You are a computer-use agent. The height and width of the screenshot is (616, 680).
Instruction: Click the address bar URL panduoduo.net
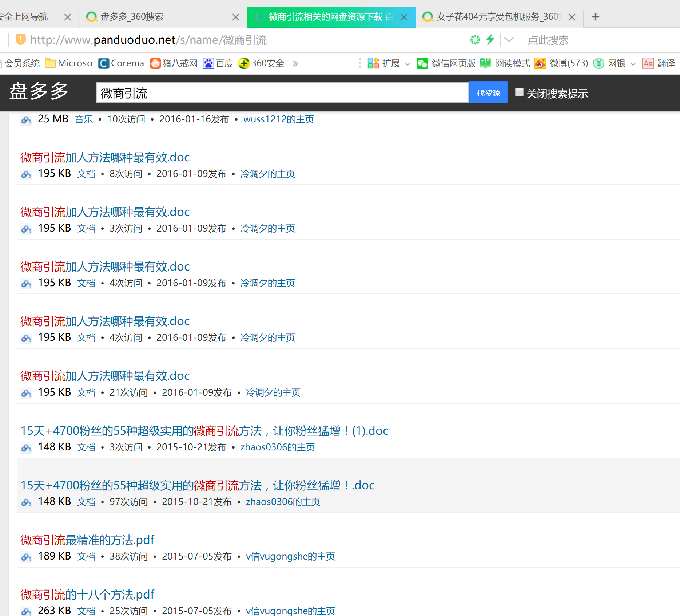pyautogui.click(x=148, y=40)
